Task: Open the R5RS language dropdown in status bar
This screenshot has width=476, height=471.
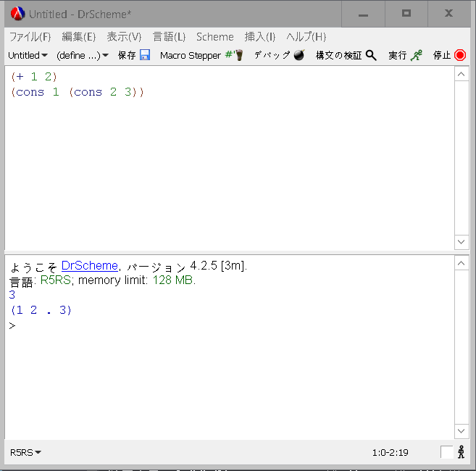Action: tap(25, 452)
